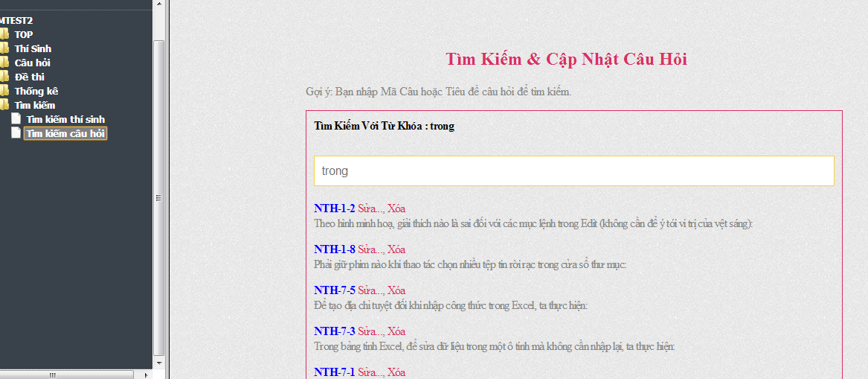The image size is (868, 379).
Task: Click Xóa for question NTH-7-1
Action: click(396, 372)
